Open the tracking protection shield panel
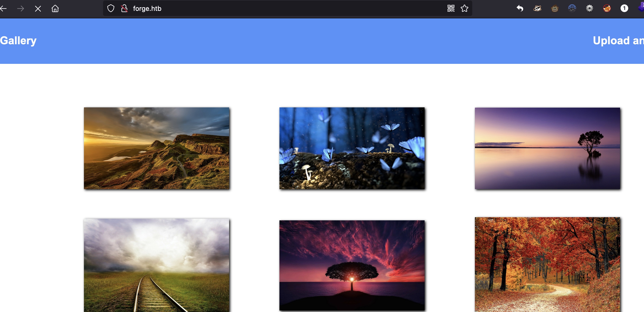The image size is (644, 312). tap(111, 8)
